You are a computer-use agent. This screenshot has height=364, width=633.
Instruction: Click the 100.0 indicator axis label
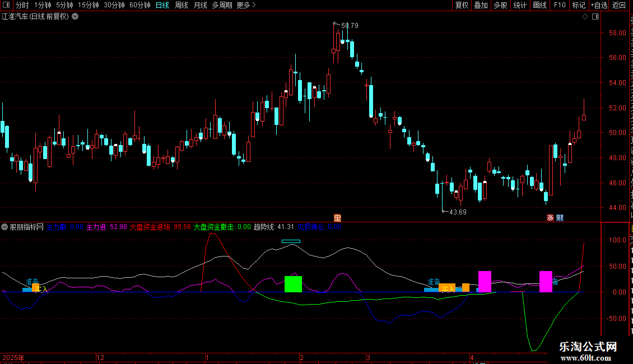pos(617,240)
